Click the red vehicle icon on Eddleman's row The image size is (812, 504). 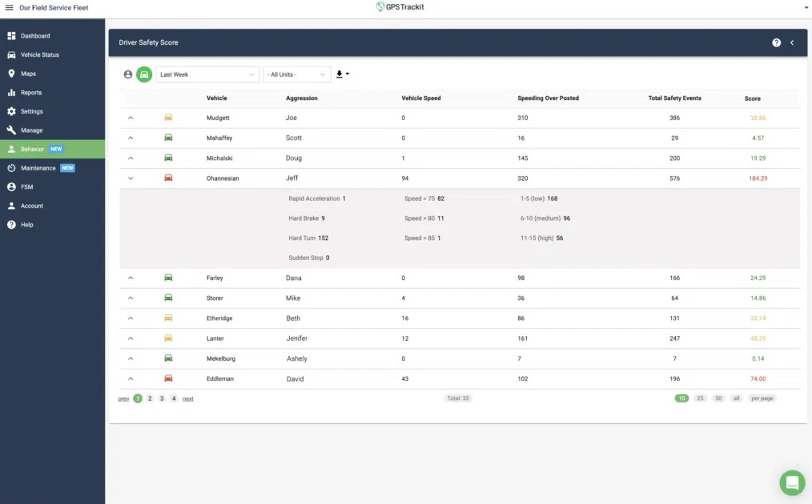[168, 378]
